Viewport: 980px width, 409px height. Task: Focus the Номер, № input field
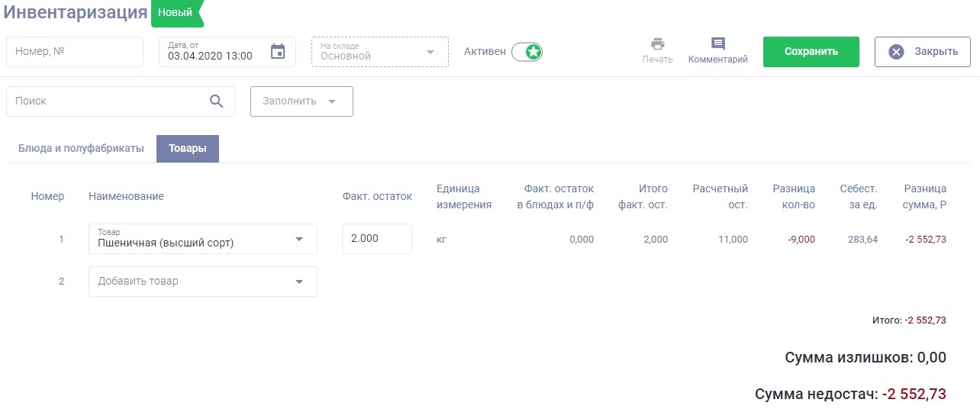point(75,52)
